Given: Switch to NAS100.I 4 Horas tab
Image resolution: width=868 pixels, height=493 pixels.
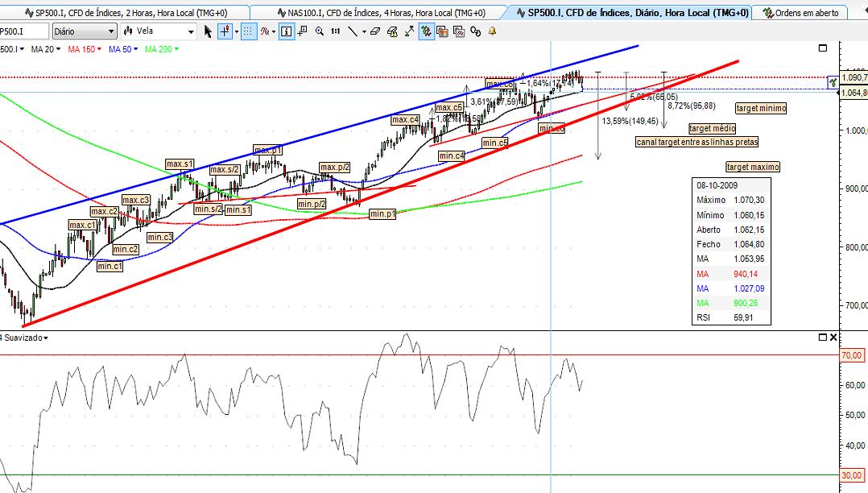Looking at the screenshot, I should tap(381, 13).
